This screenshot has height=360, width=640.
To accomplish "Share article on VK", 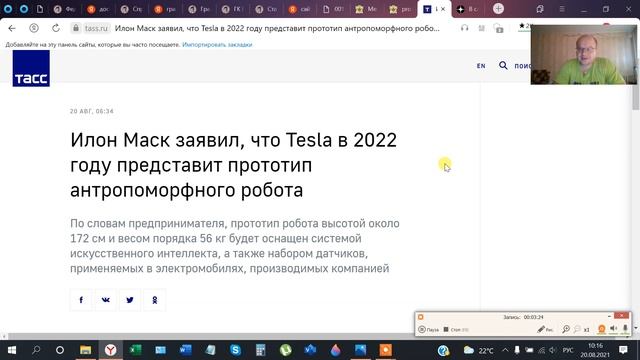I will click(x=105, y=300).
